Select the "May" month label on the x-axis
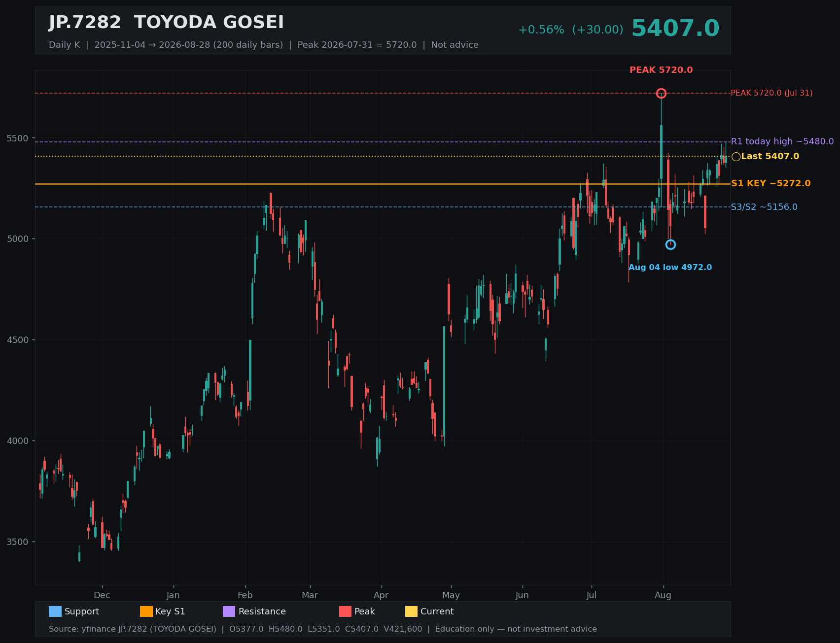Screen dimensions: 840x643 coord(451,595)
